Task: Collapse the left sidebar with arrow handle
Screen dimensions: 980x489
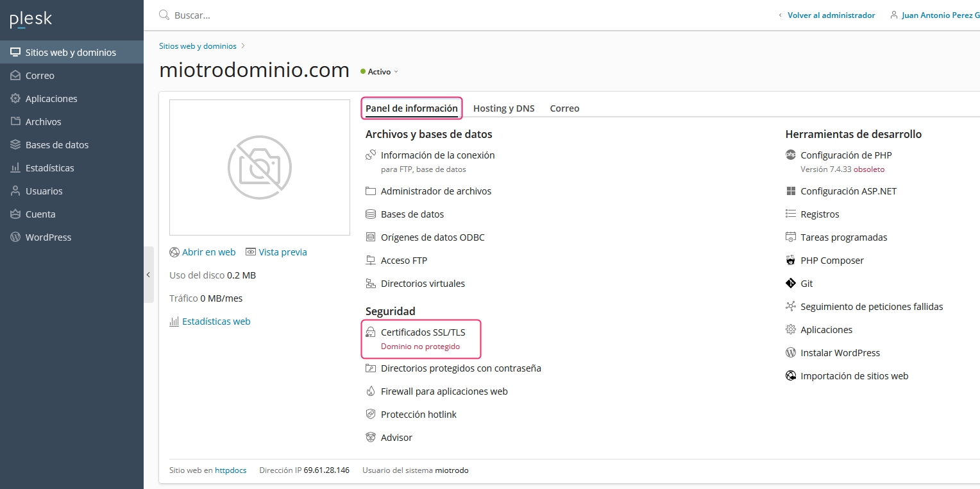Action: click(x=148, y=275)
